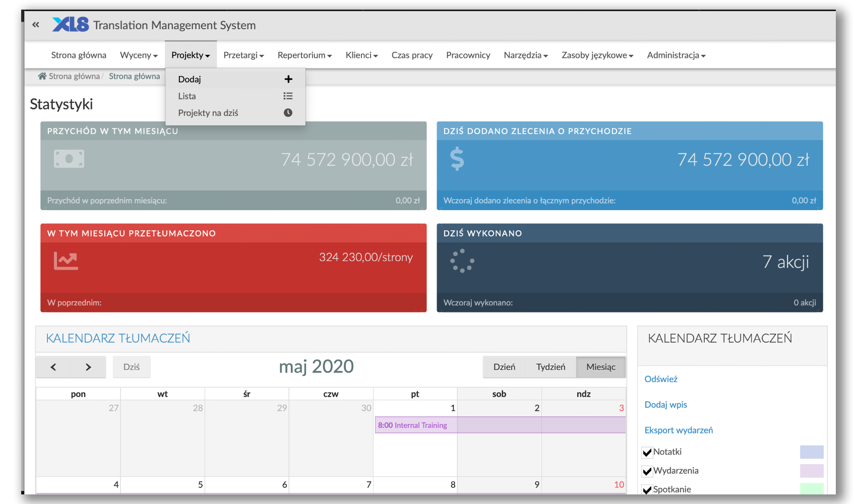Screen dimensions: 857x504
Task: Click the Dodaj wpis link
Action: tap(665, 405)
